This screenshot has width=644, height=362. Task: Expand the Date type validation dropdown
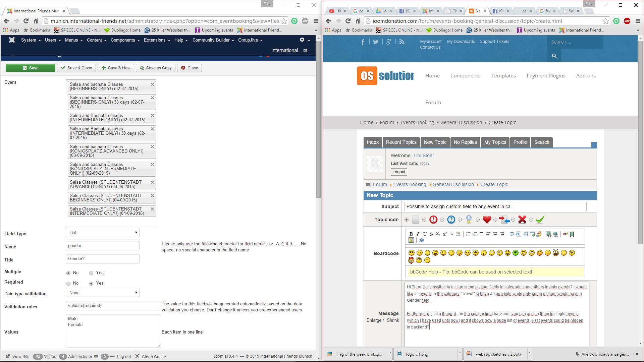[x=102, y=293]
